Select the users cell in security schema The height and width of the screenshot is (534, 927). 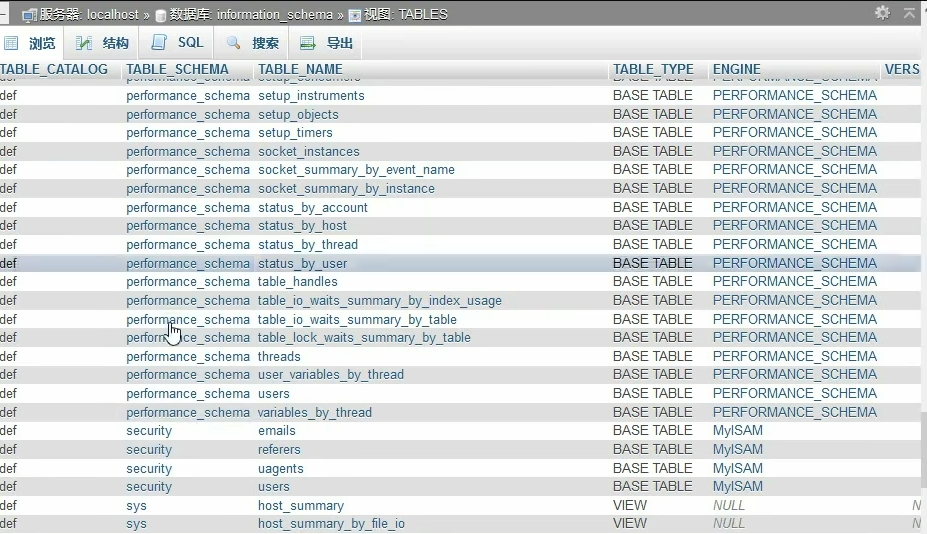[x=274, y=487]
